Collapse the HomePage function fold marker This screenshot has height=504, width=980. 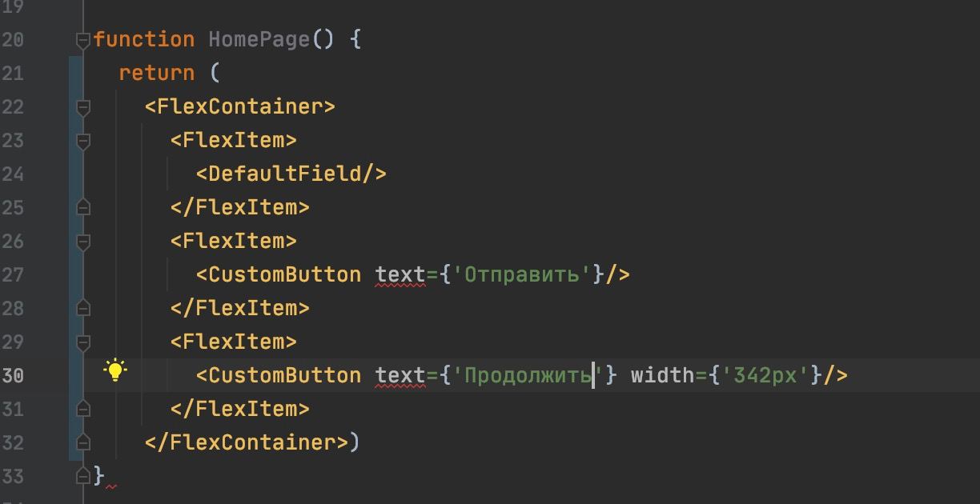click(x=82, y=39)
